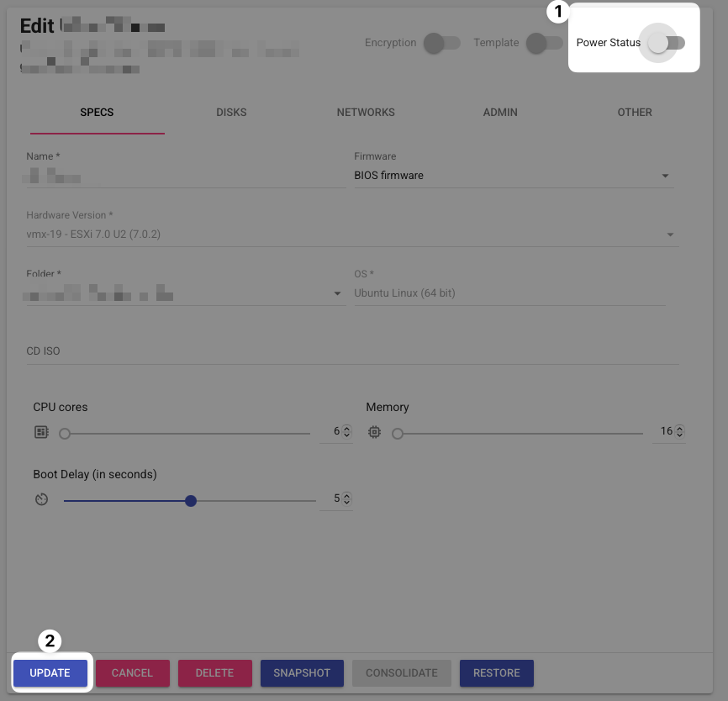728x701 pixels.
Task: Open the NETWORKS tab
Action: [x=366, y=113]
